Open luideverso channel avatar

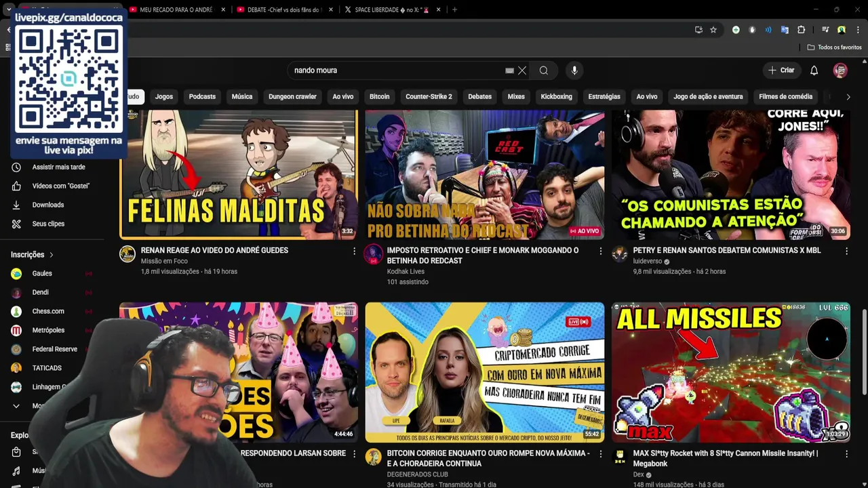coord(620,254)
